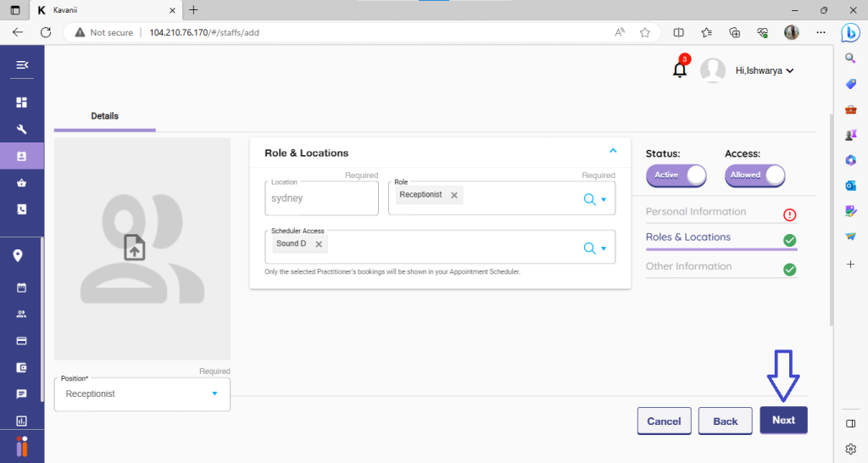The width and height of the screenshot is (868, 463).
Task: Remove the Receptionist role chip
Action: pos(454,195)
